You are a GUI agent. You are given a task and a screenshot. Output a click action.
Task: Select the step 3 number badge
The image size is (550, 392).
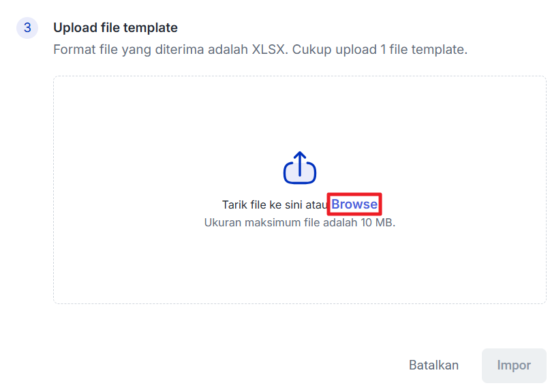tap(27, 29)
